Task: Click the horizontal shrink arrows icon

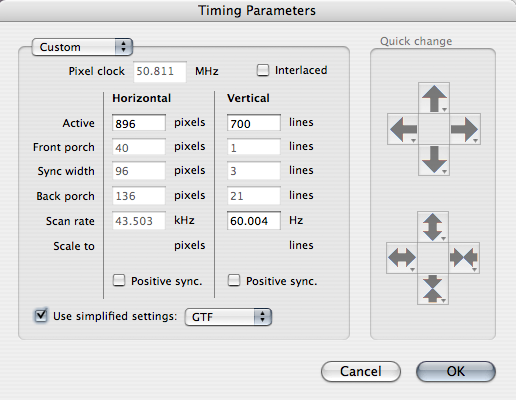Action: coord(464,258)
